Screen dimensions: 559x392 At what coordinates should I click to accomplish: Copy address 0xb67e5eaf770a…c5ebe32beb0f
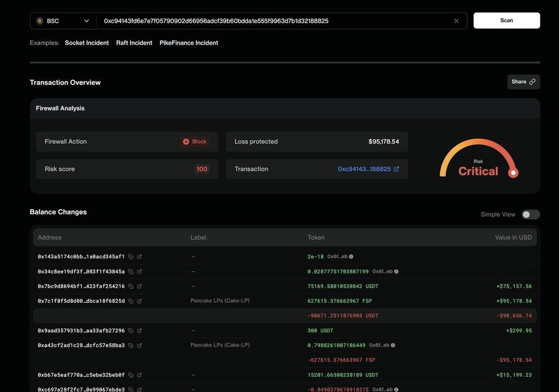(x=131, y=375)
